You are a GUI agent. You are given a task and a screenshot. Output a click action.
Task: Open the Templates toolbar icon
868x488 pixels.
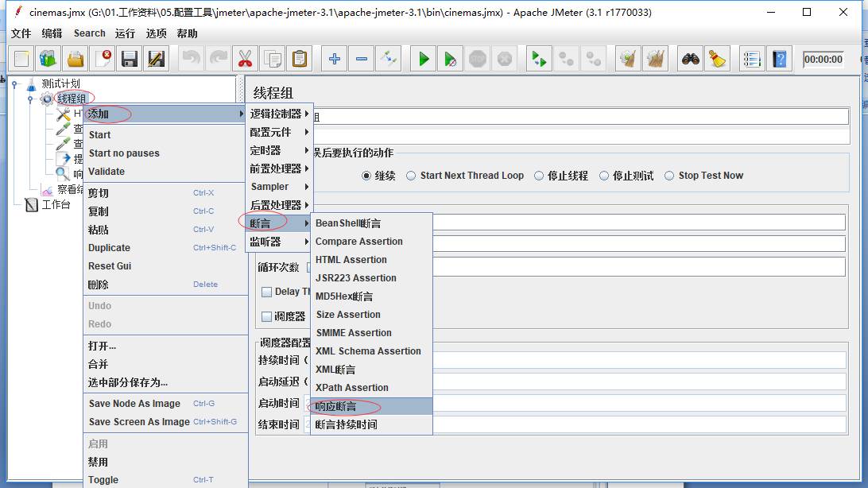pos(48,59)
